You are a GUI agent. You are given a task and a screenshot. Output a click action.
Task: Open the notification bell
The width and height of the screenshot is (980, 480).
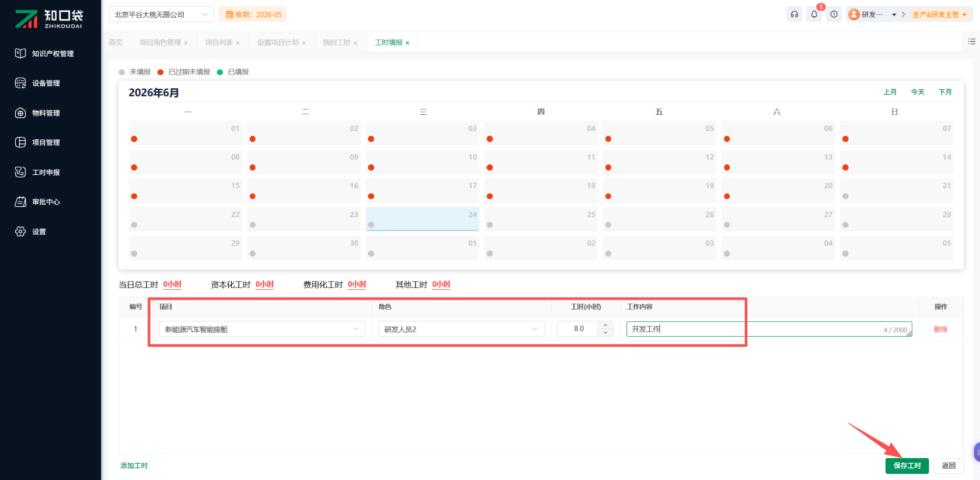pyautogui.click(x=814, y=14)
